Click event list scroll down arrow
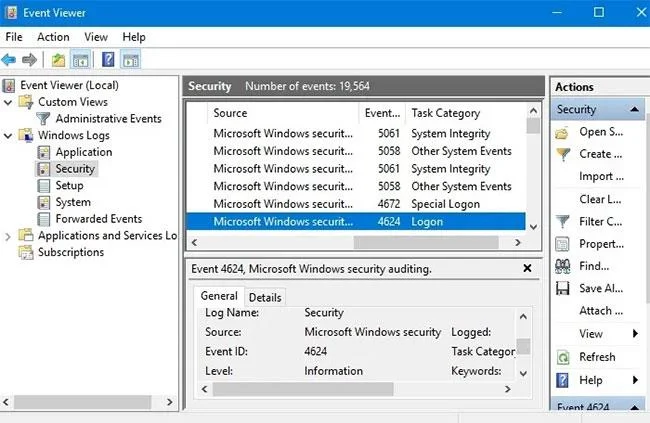 tap(534, 227)
